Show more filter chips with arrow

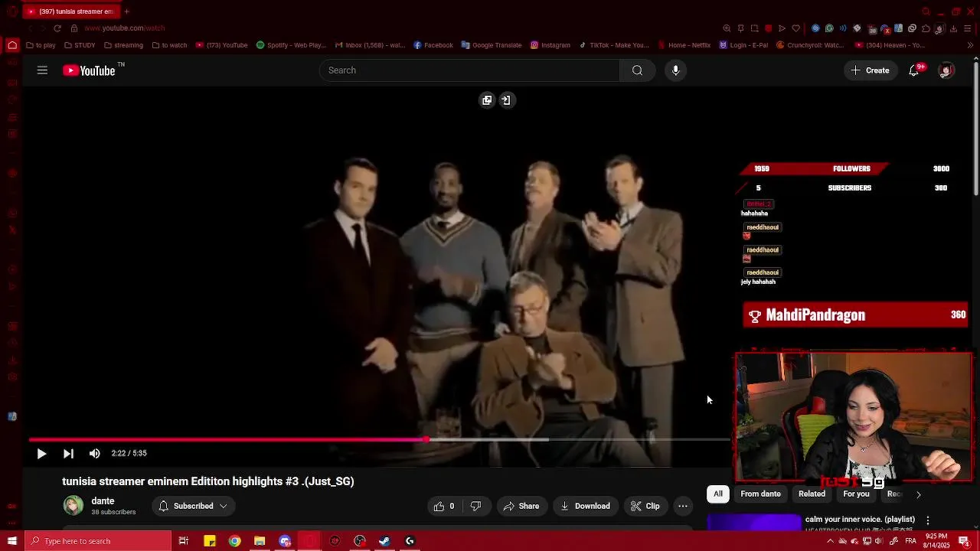[919, 494]
